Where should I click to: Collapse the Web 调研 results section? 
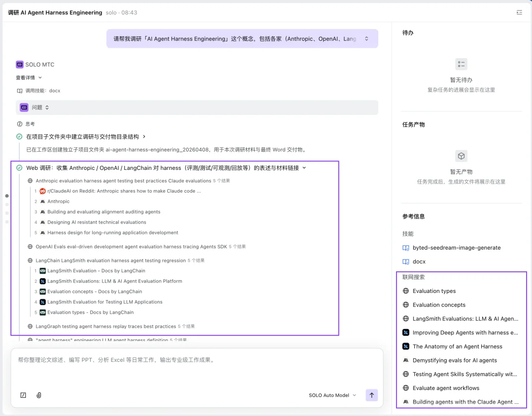click(x=304, y=168)
